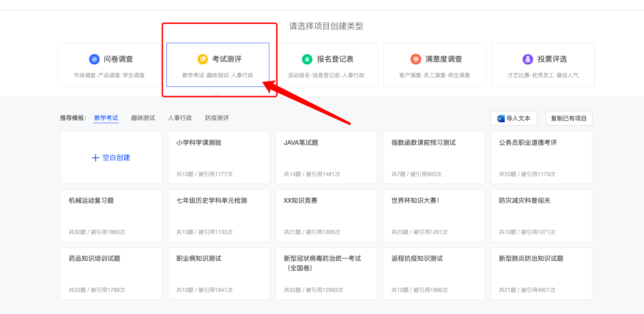Pick the 防灾减灾科普闯关 template
Viewport: 644px width, 314px height.
(541, 216)
